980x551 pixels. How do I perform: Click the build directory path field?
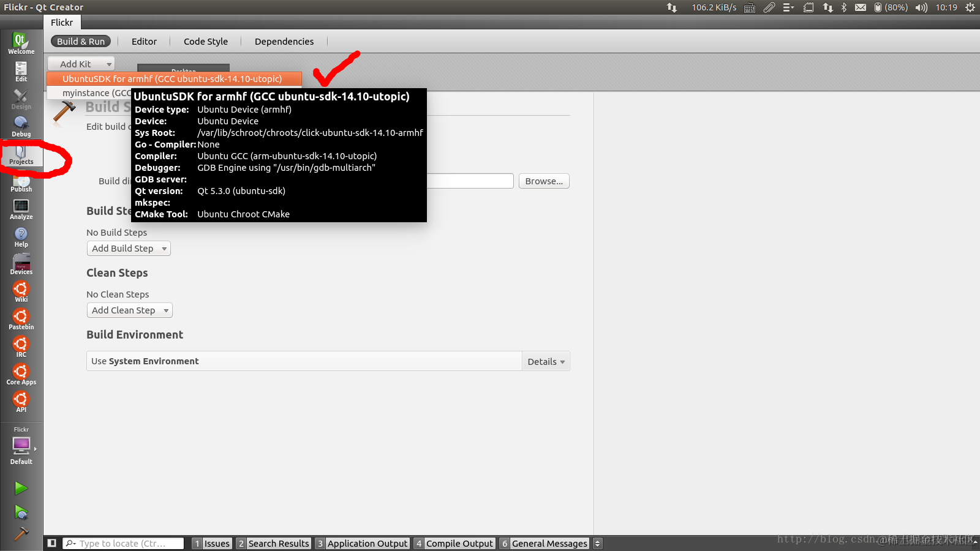[x=470, y=181]
